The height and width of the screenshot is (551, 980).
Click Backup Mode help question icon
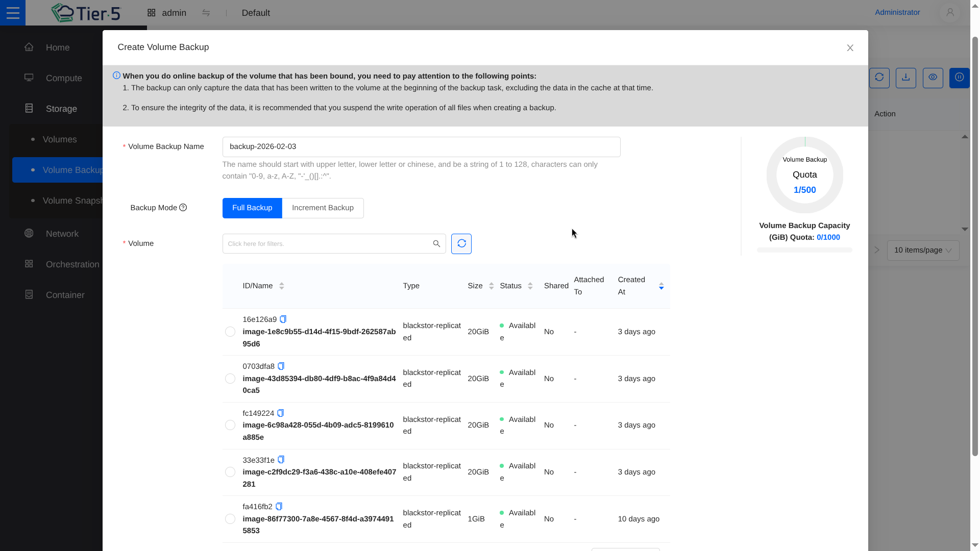point(183,208)
